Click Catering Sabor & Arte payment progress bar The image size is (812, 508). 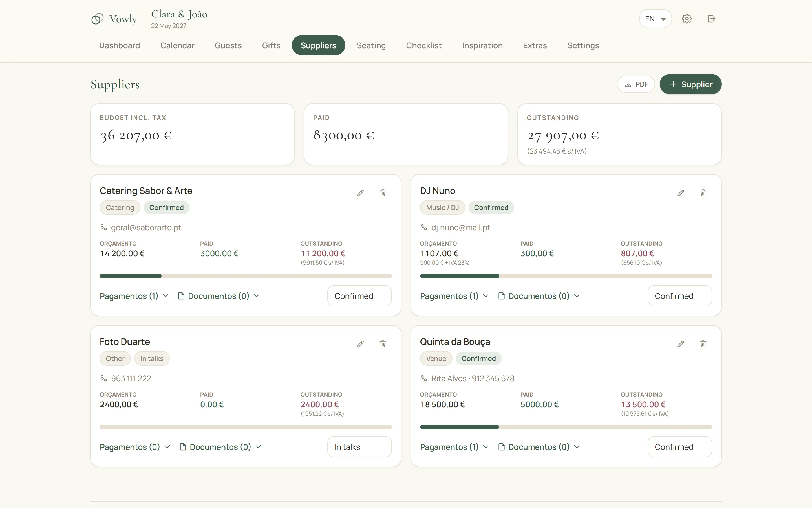click(246, 276)
